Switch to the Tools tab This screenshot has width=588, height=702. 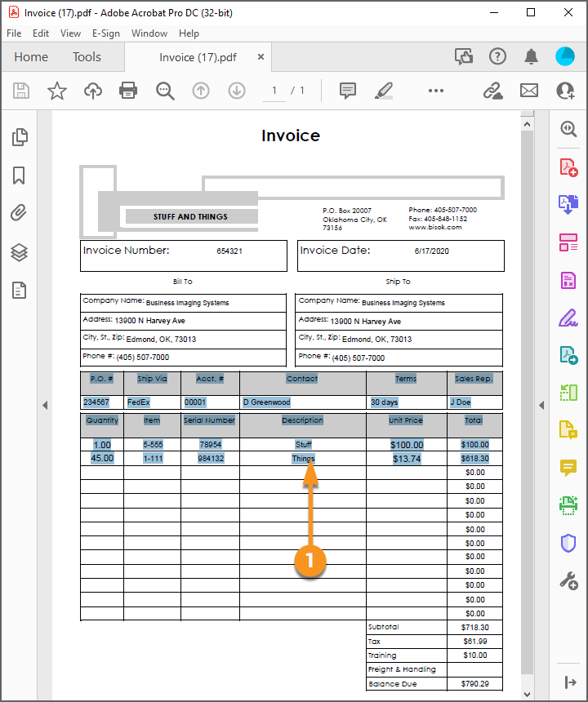pos(87,57)
